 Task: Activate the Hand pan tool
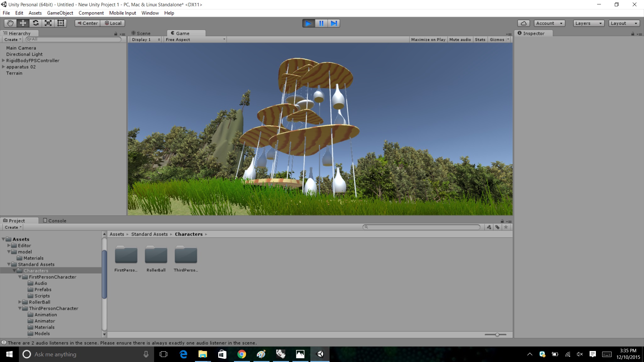pyautogui.click(x=9, y=23)
